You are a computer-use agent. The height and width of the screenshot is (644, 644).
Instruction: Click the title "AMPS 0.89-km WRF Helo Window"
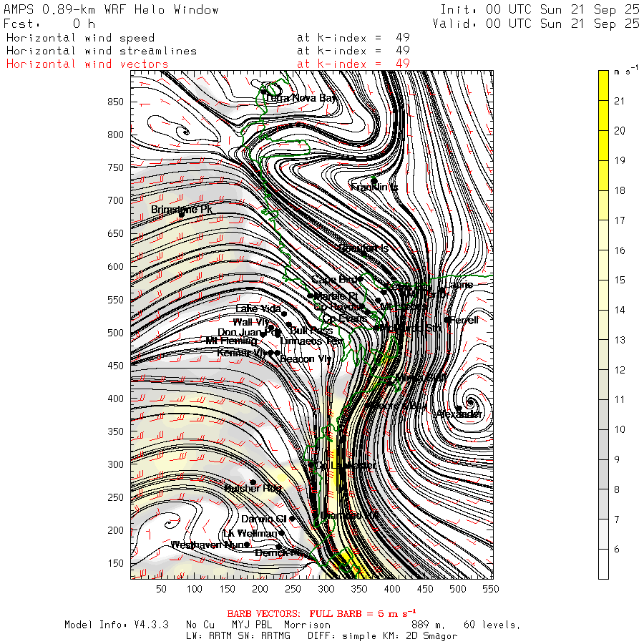pyautogui.click(x=111, y=9)
